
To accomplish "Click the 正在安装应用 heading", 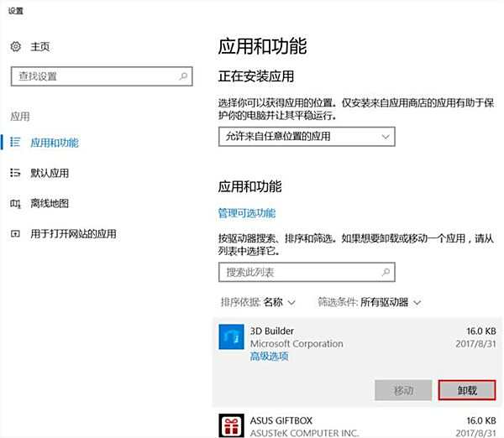I will [256, 76].
